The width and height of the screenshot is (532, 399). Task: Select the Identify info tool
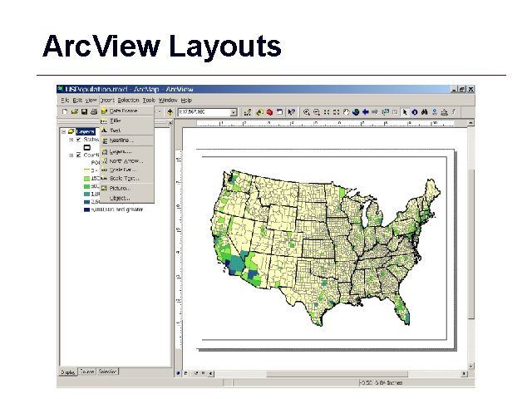[x=414, y=112]
